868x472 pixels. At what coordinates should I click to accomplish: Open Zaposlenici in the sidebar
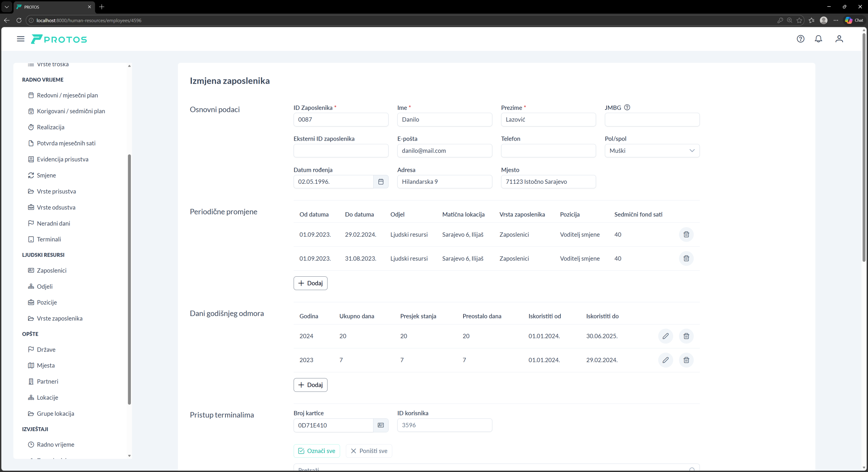[x=52, y=270]
